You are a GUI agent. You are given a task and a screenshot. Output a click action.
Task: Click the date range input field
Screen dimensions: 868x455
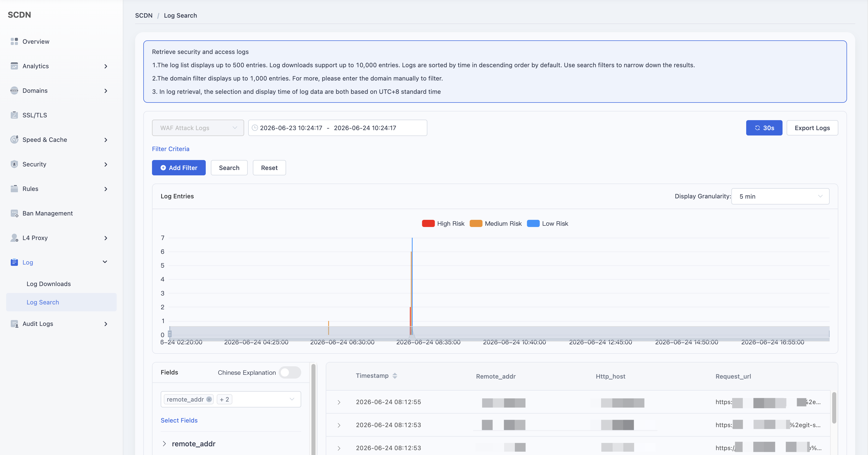[x=338, y=128]
